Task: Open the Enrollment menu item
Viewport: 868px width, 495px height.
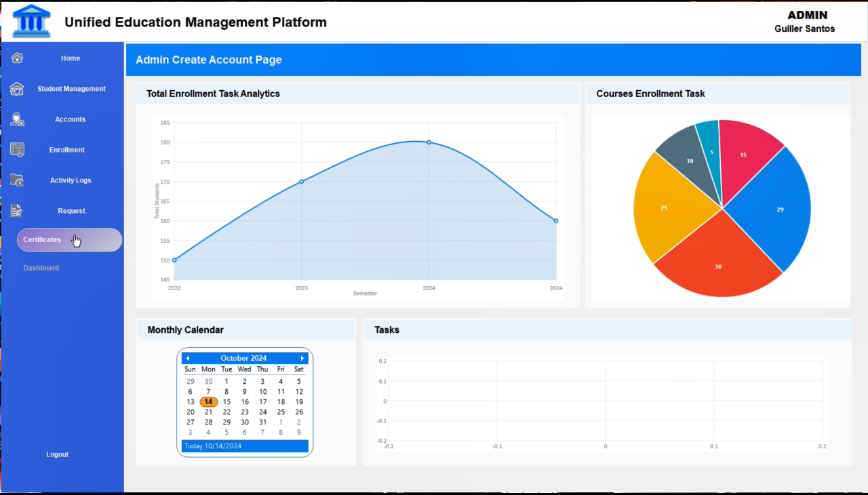Action: coord(66,150)
